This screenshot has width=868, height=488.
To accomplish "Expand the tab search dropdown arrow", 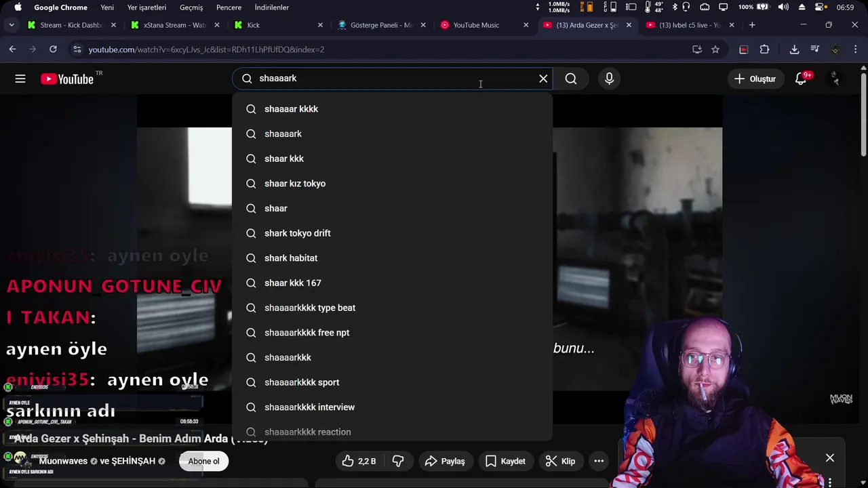I will click(12, 25).
